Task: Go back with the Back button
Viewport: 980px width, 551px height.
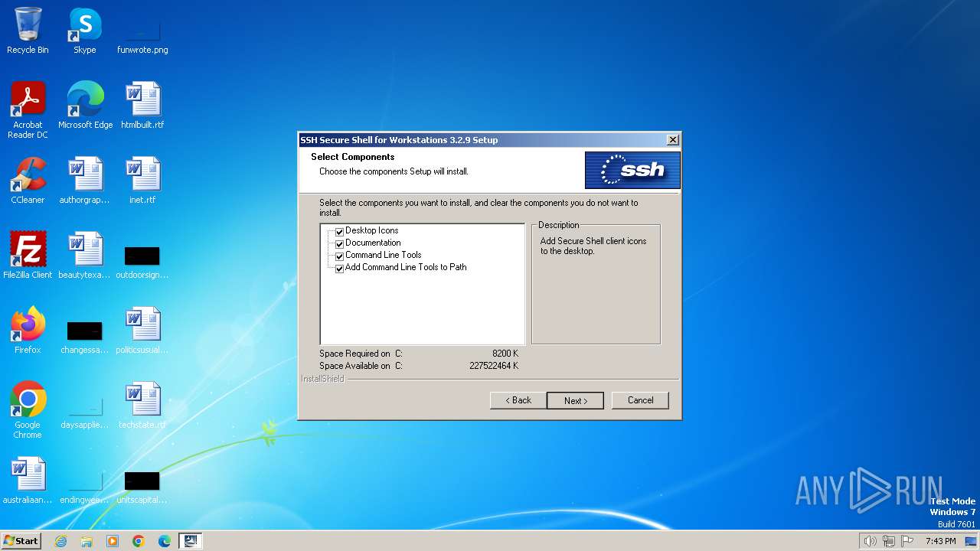Action: 518,400
